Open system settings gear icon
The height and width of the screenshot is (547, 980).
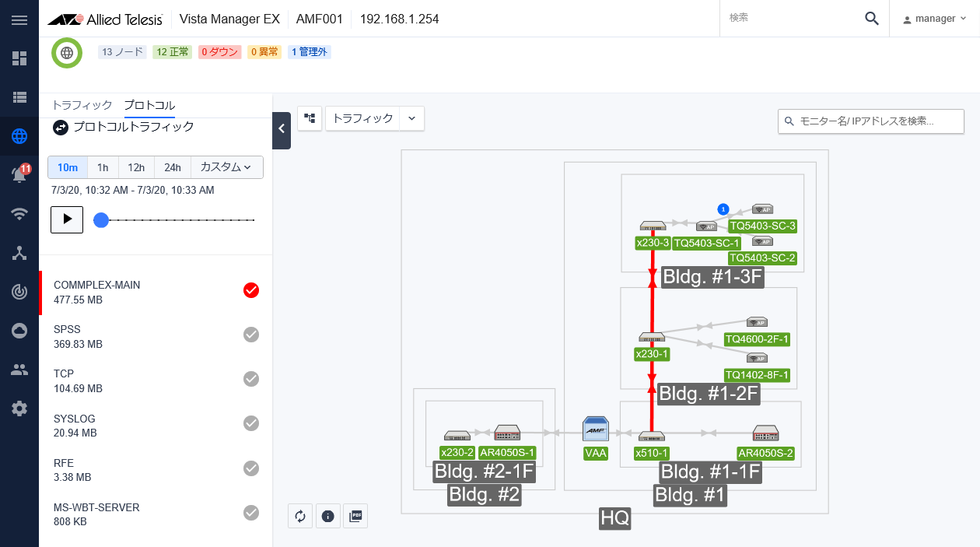19,408
